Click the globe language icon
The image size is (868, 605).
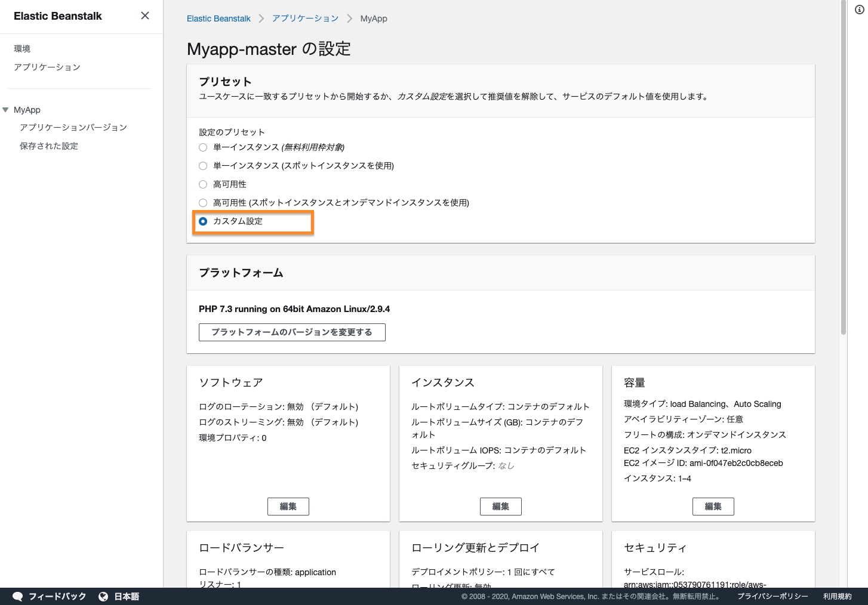coord(103,596)
